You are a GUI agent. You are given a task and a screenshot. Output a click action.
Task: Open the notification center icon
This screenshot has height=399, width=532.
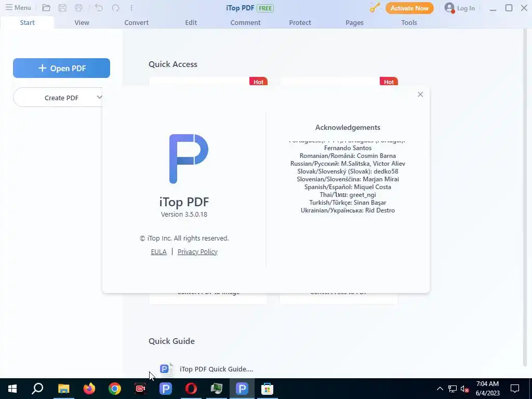(x=515, y=389)
